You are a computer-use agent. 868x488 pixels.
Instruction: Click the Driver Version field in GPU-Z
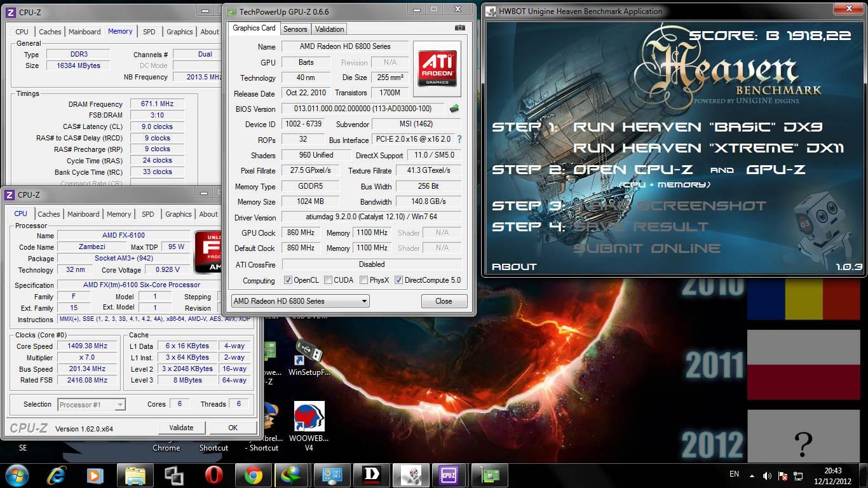pos(372,217)
